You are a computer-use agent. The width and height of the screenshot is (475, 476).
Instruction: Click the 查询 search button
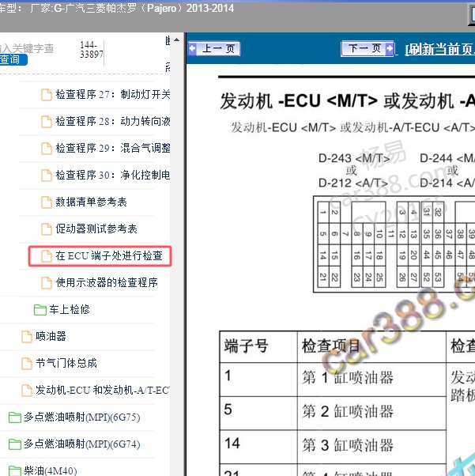click(13, 59)
